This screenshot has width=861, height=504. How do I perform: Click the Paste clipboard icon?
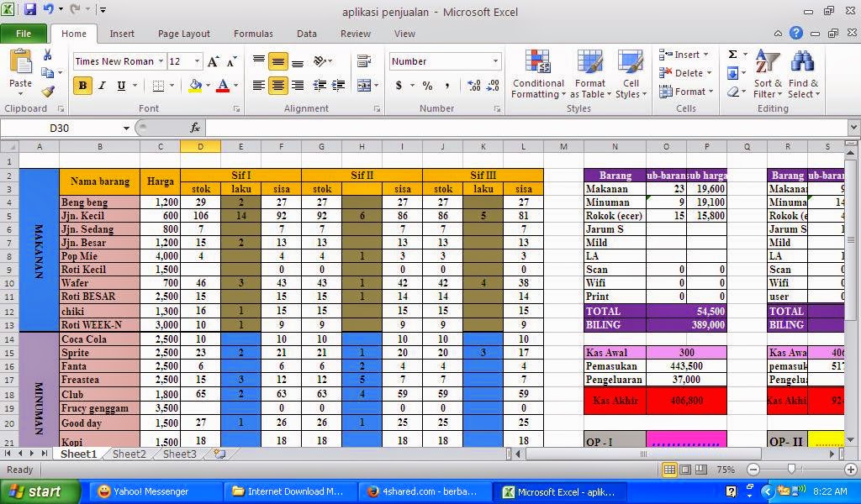[x=21, y=61]
